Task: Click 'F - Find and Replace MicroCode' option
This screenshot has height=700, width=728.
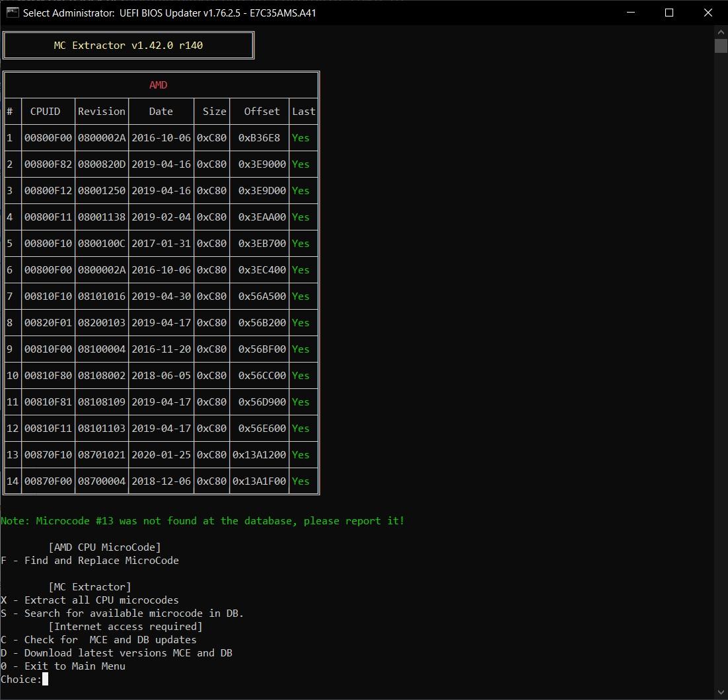Action: (90, 561)
